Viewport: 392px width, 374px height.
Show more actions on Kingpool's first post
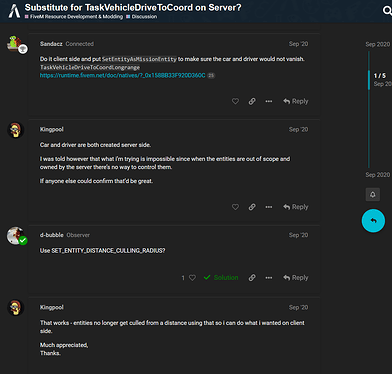pyautogui.click(x=269, y=207)
